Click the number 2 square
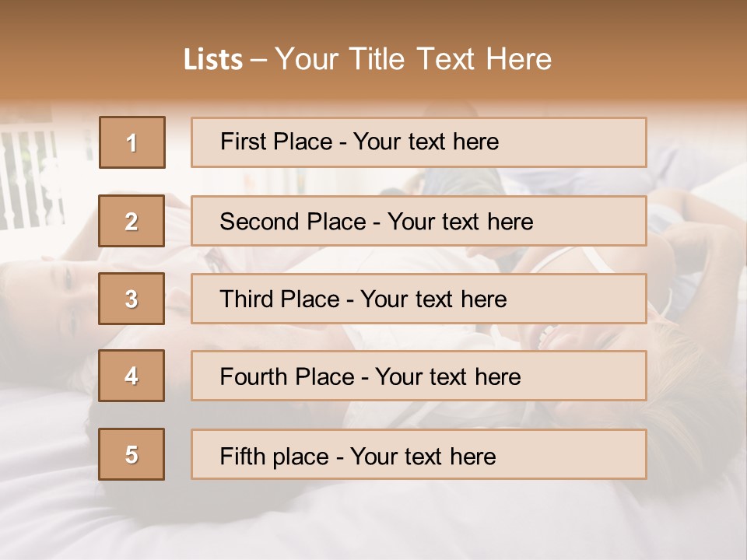747x560 pixels. click(132, 221)
